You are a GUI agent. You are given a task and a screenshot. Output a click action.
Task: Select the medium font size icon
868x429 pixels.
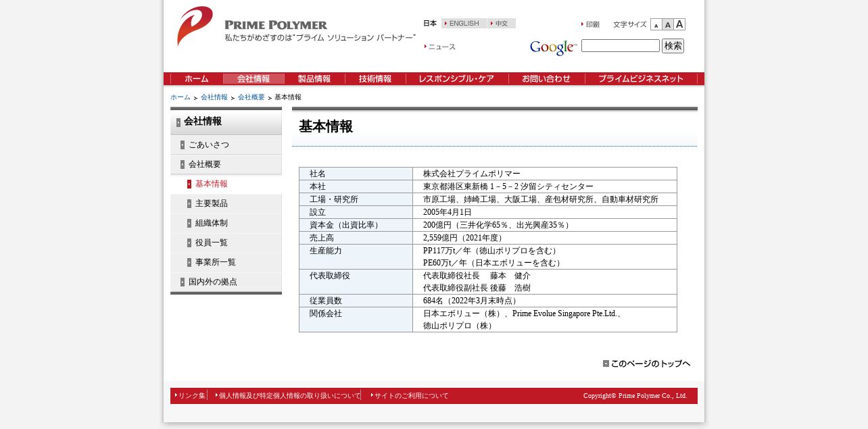click(668, 25)
